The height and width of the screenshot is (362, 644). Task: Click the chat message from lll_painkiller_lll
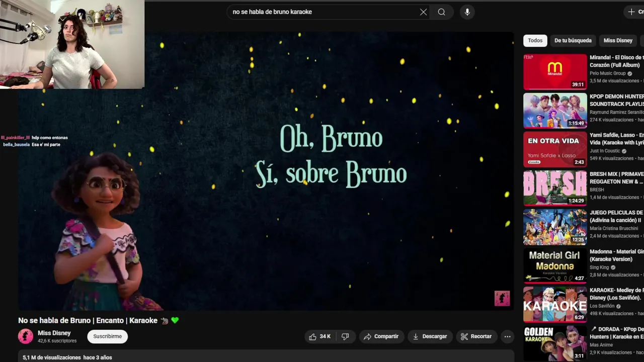click(34, 137)
